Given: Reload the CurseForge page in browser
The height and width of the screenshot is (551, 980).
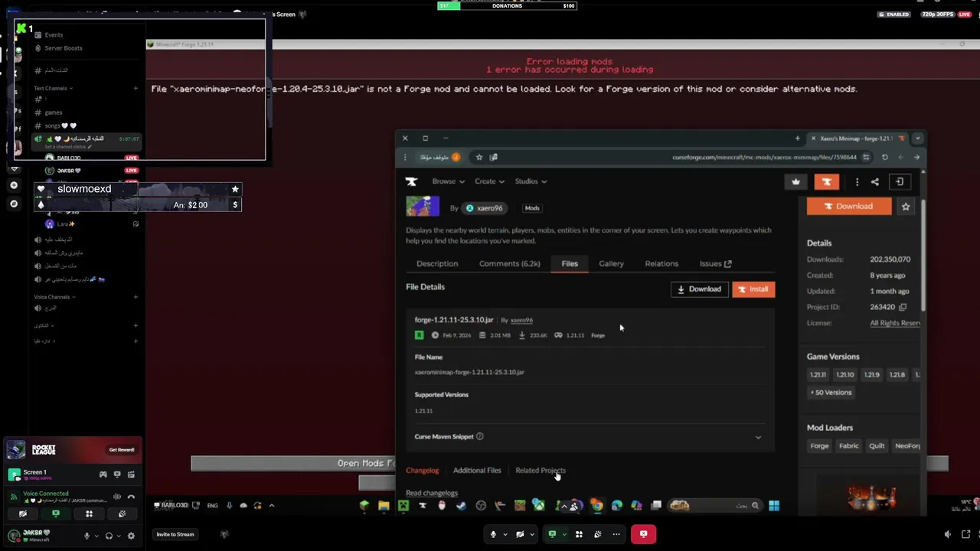Looking at the screenshot, I should [884, 157].
